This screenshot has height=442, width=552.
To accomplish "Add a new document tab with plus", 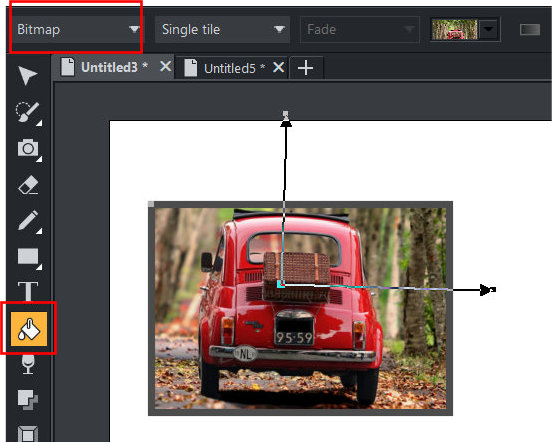I will [305, 68].
